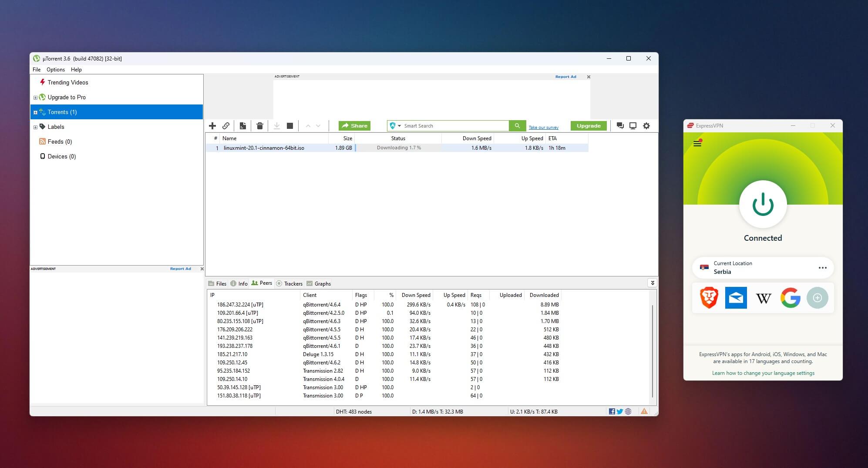Select the Peers tab
Screen dimensions: 868x468
tap(262, 283)
